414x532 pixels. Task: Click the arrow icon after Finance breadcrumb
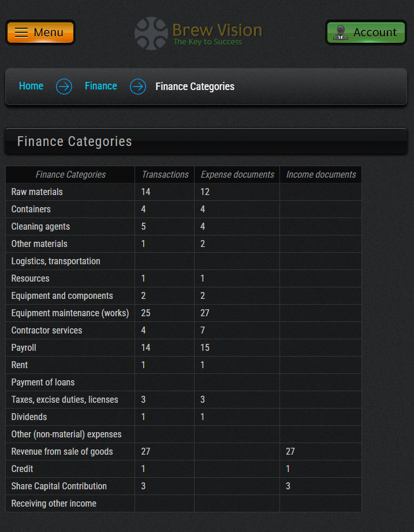pos(138,87)
